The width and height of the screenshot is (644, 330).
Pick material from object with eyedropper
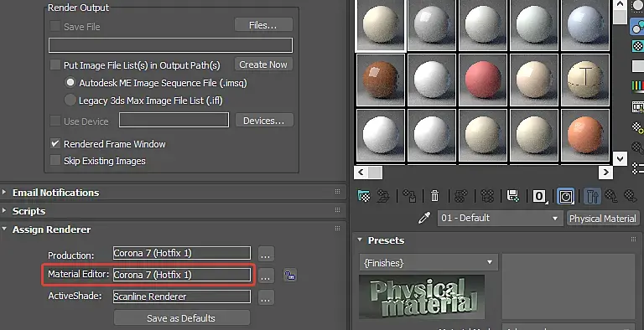point(424,218)
